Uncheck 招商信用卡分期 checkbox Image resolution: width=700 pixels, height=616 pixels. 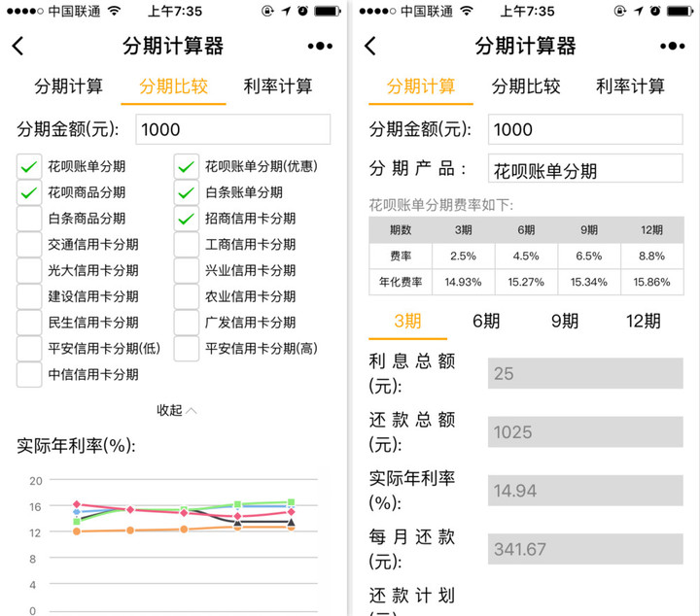tap(186, 219)
